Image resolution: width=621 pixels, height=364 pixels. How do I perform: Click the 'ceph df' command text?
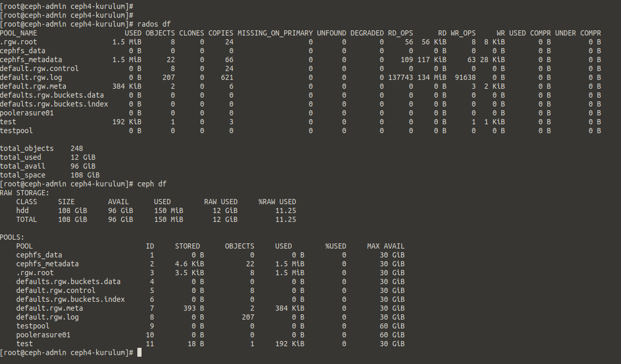[151, 184]
